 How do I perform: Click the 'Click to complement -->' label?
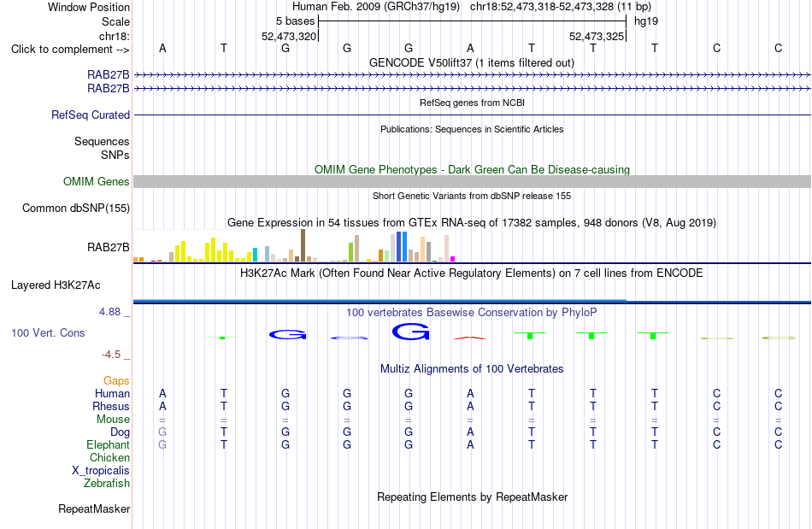[x=70, y=50]
